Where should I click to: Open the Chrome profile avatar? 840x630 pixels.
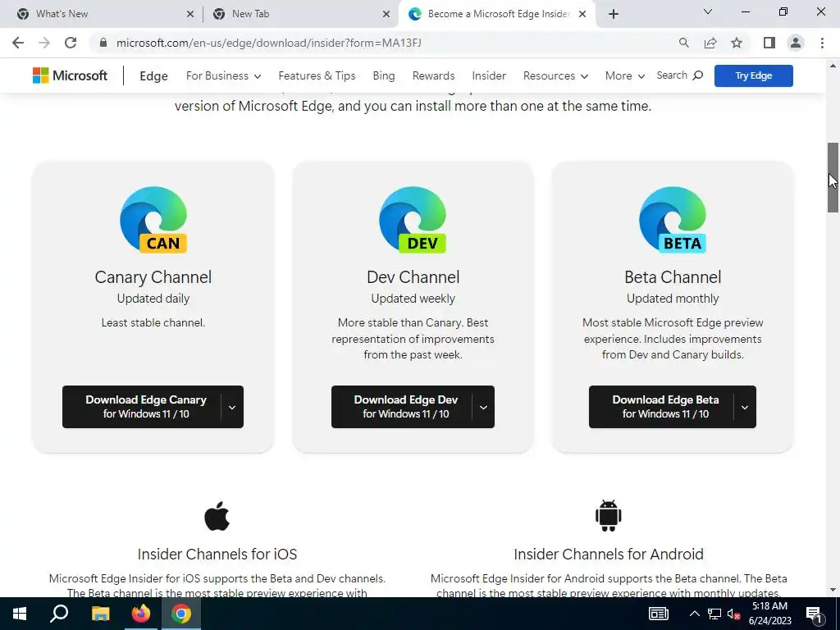click(796, 43)
